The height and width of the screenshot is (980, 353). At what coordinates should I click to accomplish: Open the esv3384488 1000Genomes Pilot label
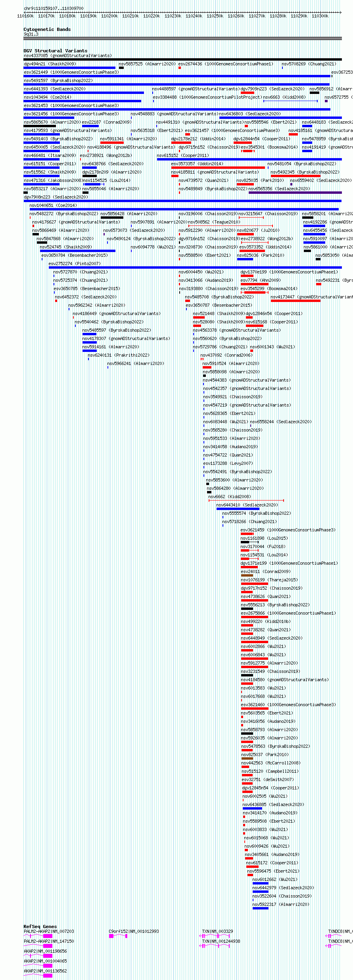coord(207,97)
